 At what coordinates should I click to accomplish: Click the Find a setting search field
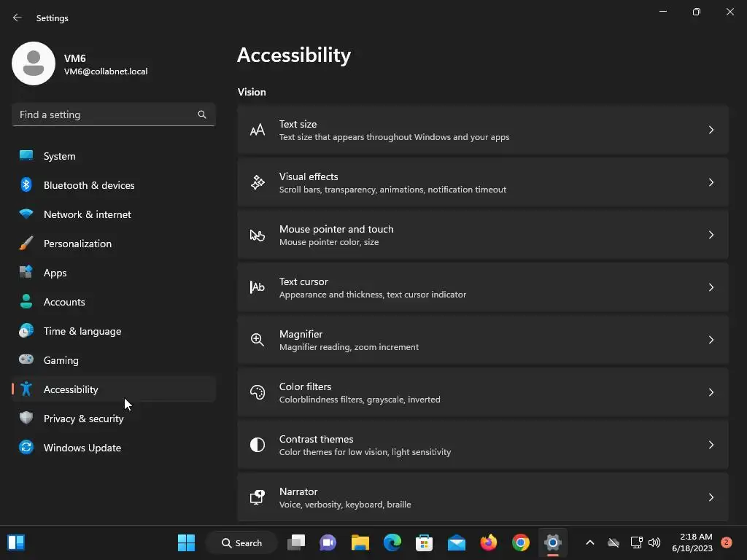[x=113, y=114]
